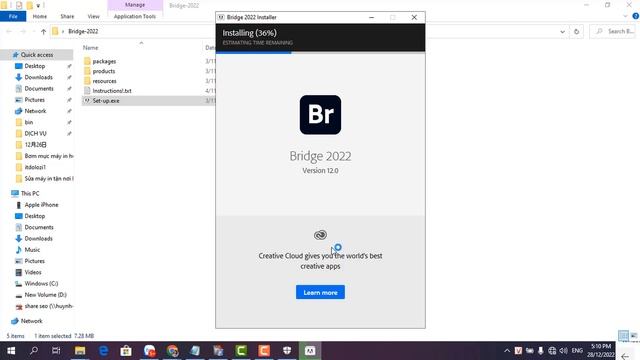
Task: Click the installation progress bar
Action: pyautogui.click(x=320, y=53)
